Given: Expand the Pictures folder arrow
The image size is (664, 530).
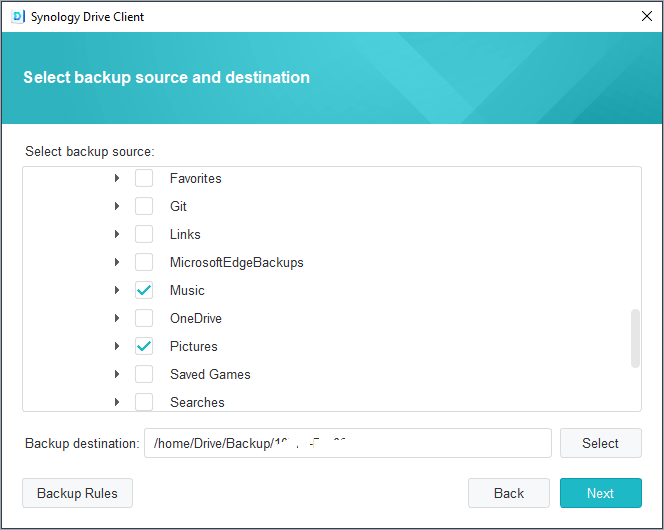Looking at the screenshot, I should coord(117,346).
